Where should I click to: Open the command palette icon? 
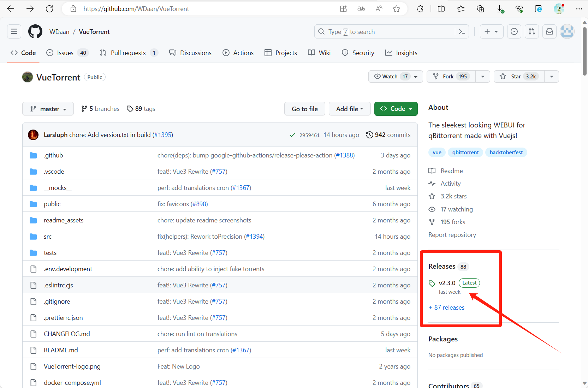(x=462, y=32)
